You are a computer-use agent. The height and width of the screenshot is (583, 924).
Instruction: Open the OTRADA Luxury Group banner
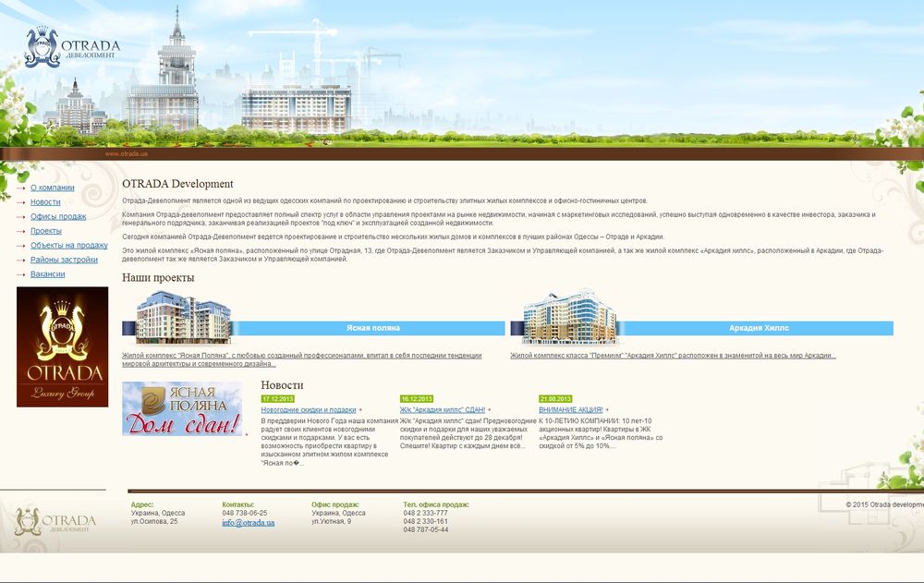pos(62,346)
